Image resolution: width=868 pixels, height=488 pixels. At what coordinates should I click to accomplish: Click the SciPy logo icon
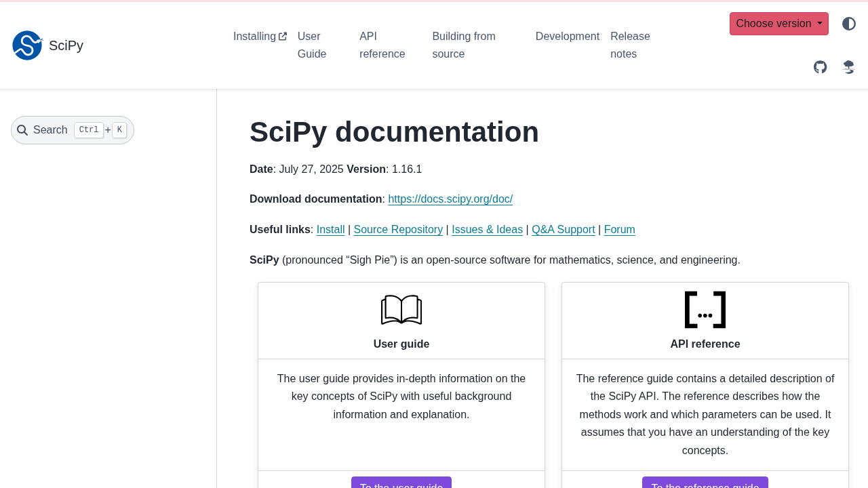(27, 45)
